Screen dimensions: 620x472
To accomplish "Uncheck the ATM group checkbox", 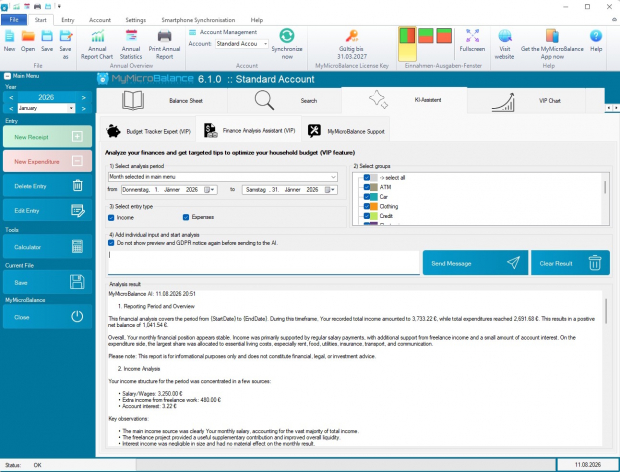I will [x=367, y=187].
